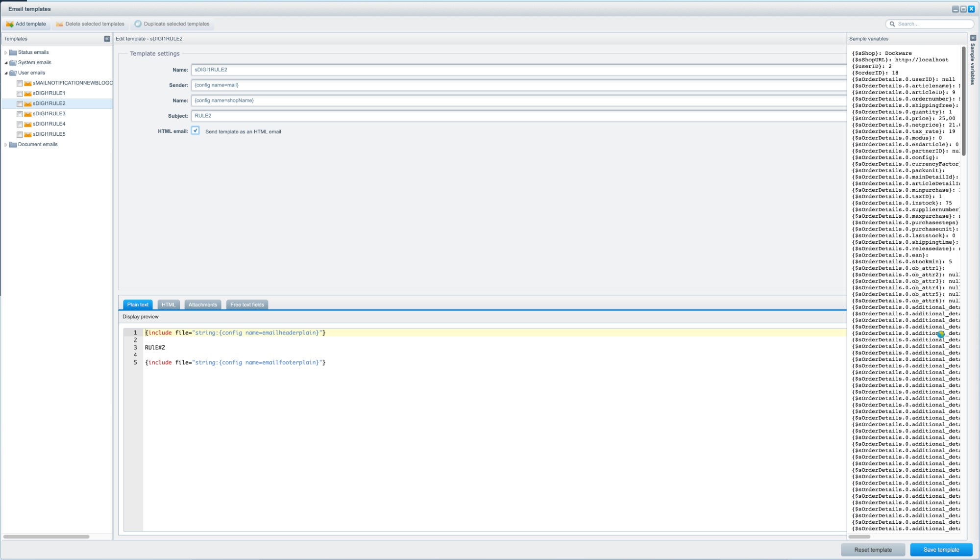Collapse the System emails tree node
Screen dimensions: 980x560
(x=6, y=63)
